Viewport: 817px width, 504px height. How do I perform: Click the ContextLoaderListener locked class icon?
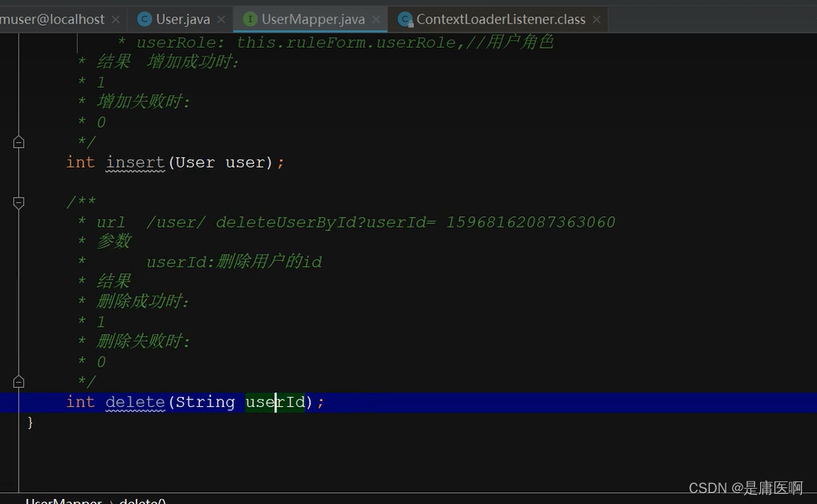(x=405, y=20)
